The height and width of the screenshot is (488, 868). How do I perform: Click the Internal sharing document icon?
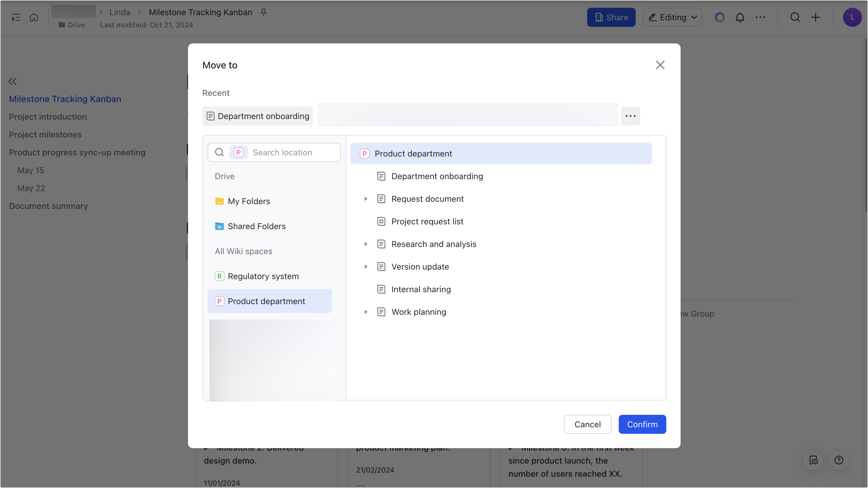tap(381, 289)
